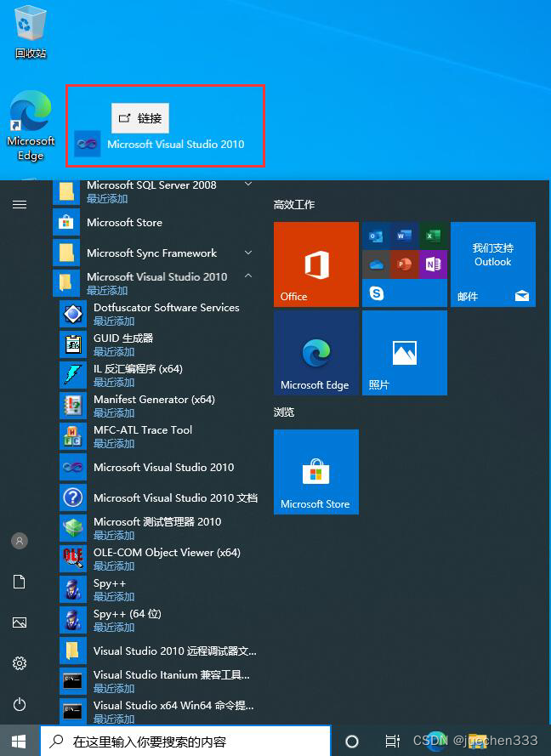Open the Microsoft Edge tile
Image resolution: width=551 pixels, height=756 pixels.
tap(316, 353)
